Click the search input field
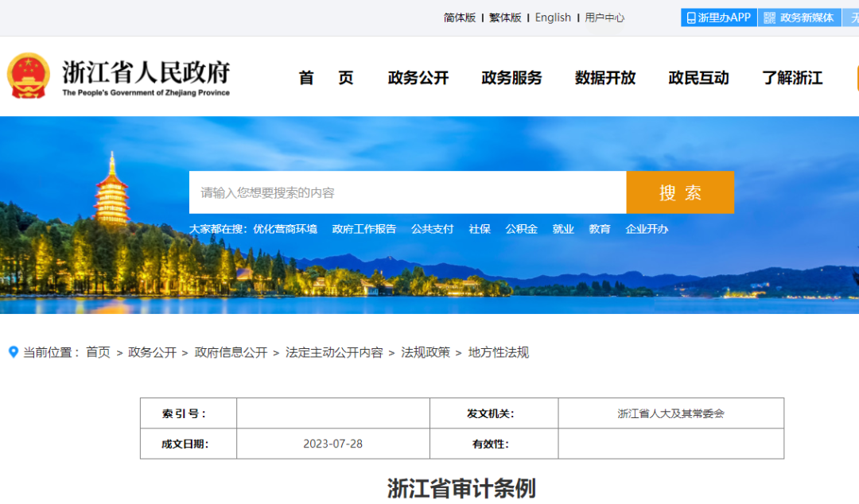The image size is (859, 504). pyautogui.click(x=407, y=192)
